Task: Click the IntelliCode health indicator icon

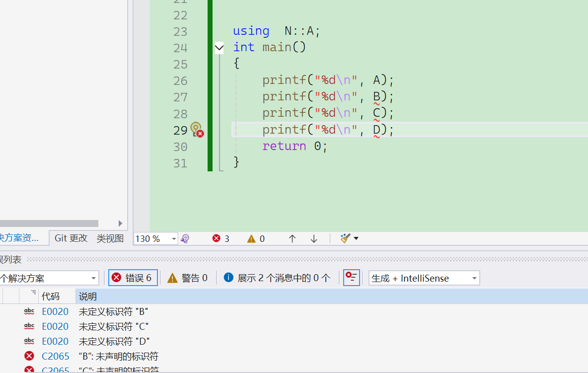Action: coord(185,238)
